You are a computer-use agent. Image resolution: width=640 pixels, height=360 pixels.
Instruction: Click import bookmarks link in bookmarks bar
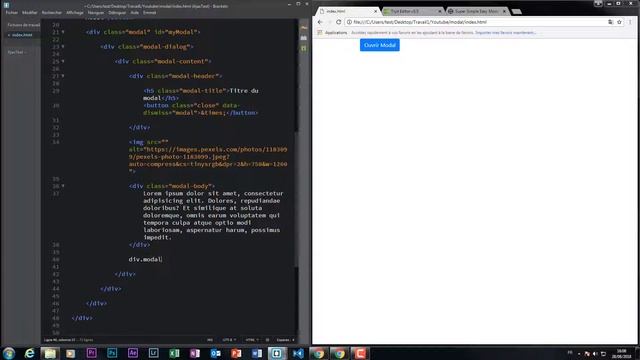(505, 32)
